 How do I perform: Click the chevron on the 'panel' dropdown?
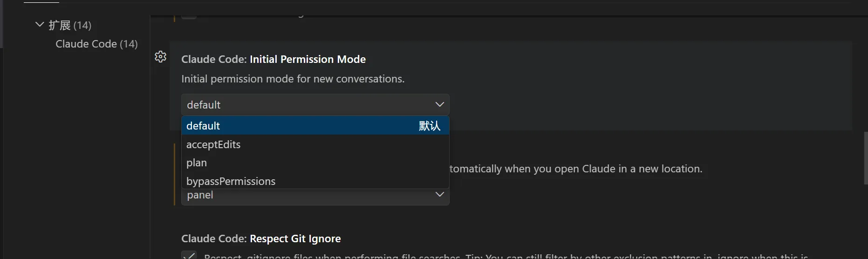439,194
